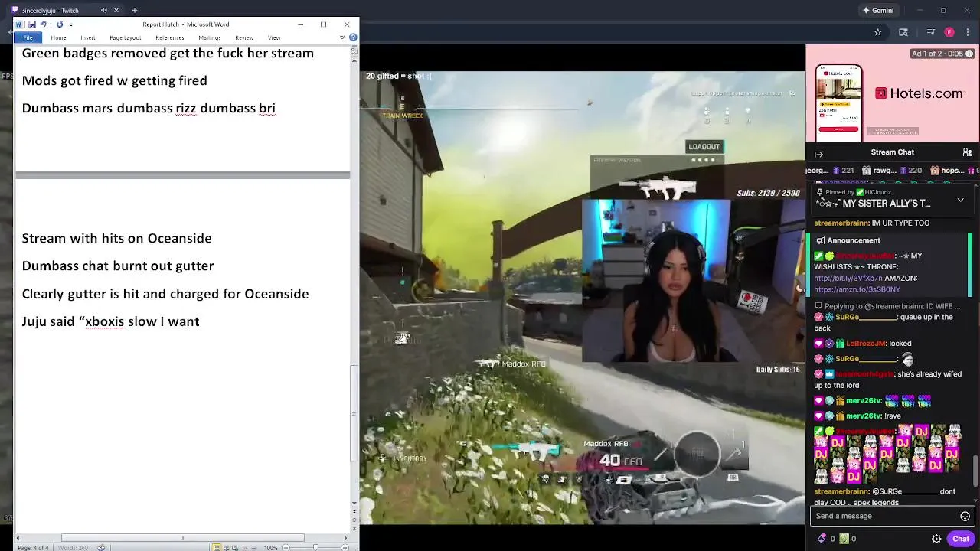Click the word "xboxis" in document

pos(104,321)
